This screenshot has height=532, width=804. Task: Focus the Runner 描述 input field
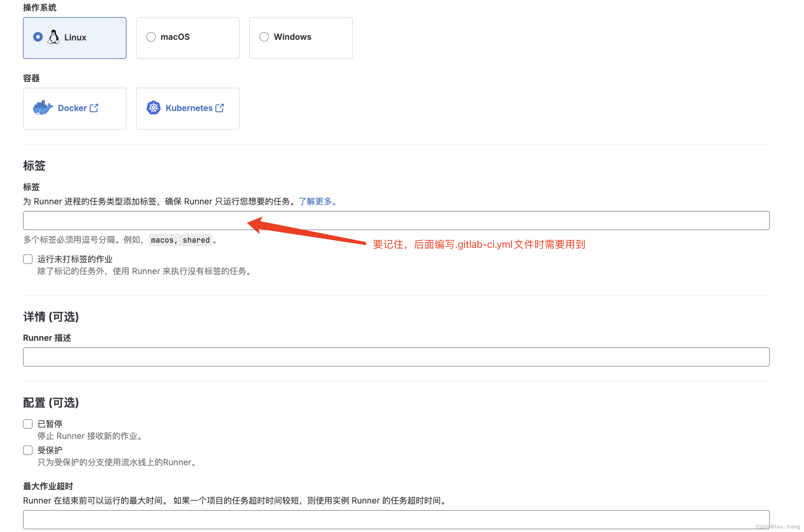[396, 357]
